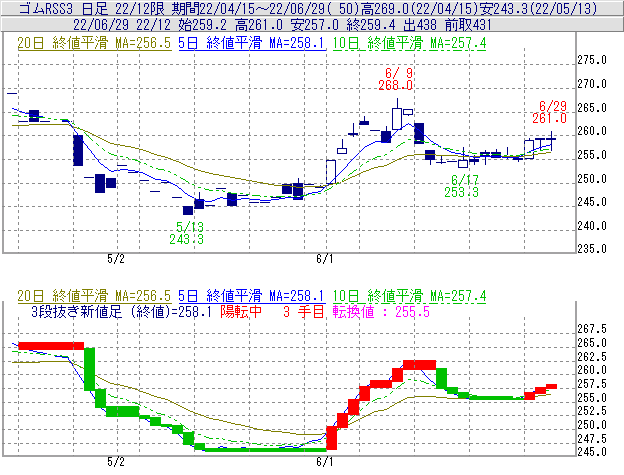Click the 6/9 268.0 high label

coord(396,79)
